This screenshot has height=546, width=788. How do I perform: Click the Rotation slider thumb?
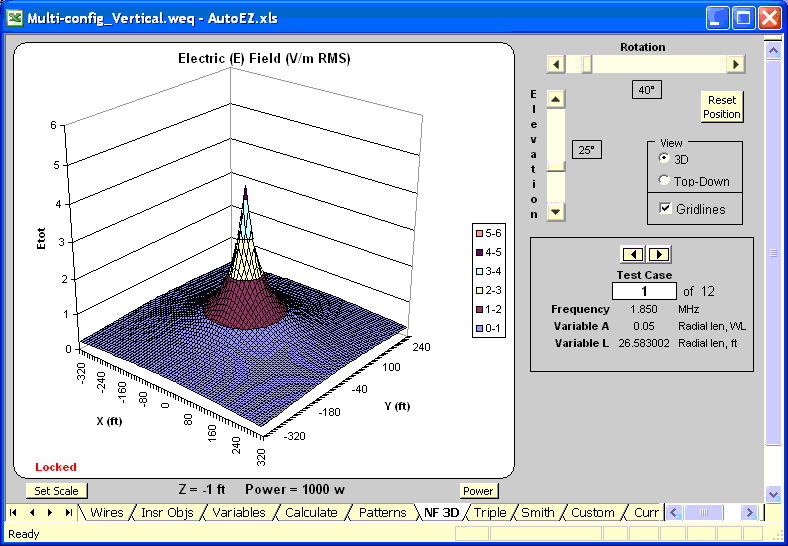[587, 64]
